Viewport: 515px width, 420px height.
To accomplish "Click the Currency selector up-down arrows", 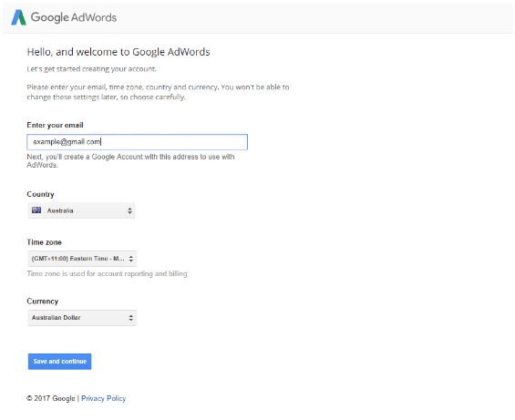I will [131, 318].
